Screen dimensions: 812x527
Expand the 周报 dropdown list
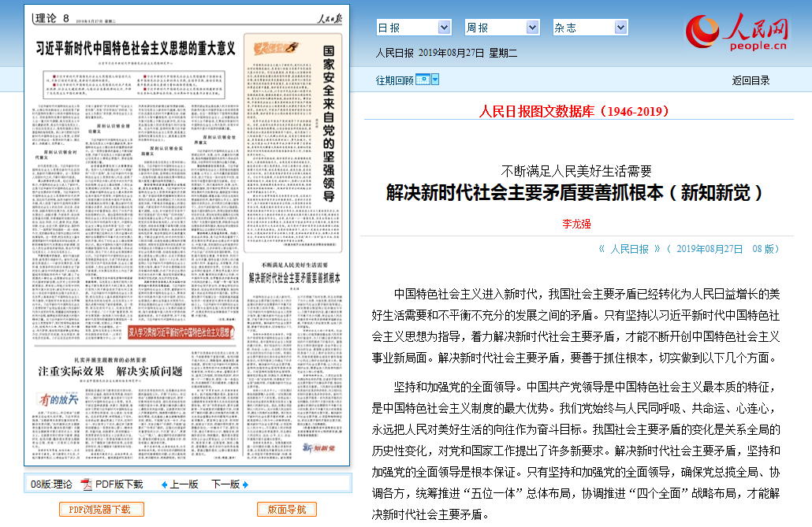[x=501, y=28]
